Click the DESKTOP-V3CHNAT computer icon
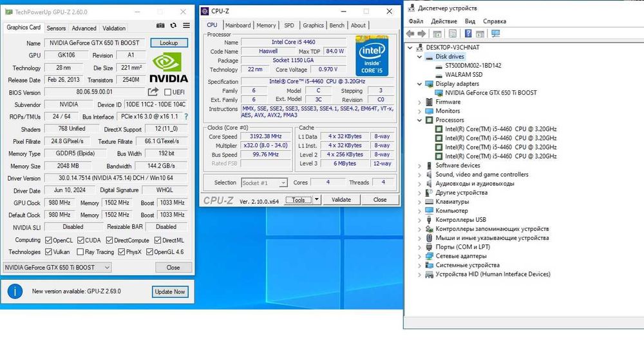The width and height of the screenshot is (644, 363). [420, 47]
